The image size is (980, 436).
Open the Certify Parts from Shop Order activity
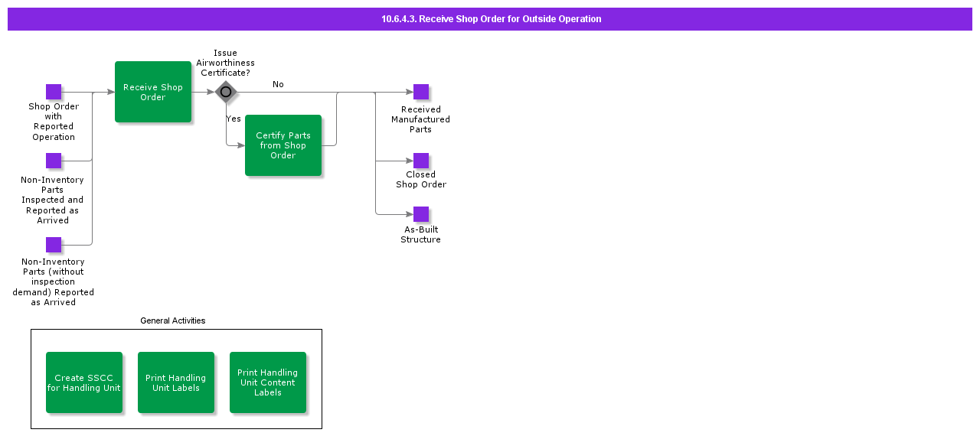(x=283, y=145)
